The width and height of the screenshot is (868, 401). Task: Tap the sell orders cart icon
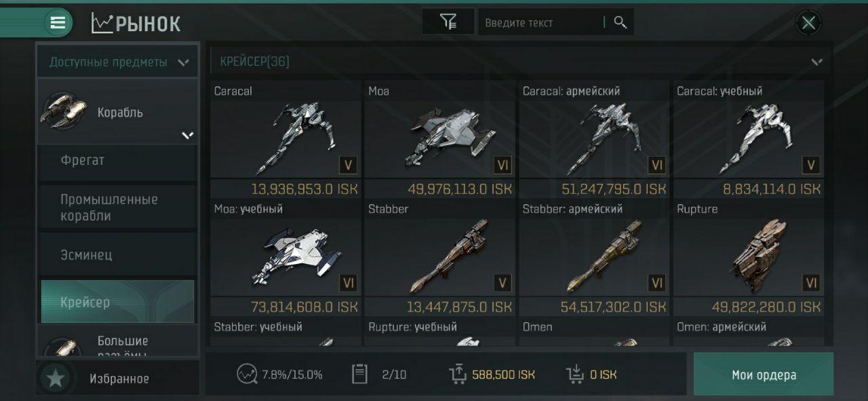pos(458,374)
